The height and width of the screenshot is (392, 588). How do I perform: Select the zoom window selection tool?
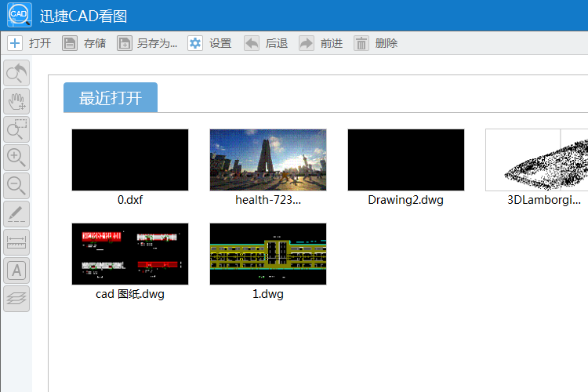click(x=16, y=129)
